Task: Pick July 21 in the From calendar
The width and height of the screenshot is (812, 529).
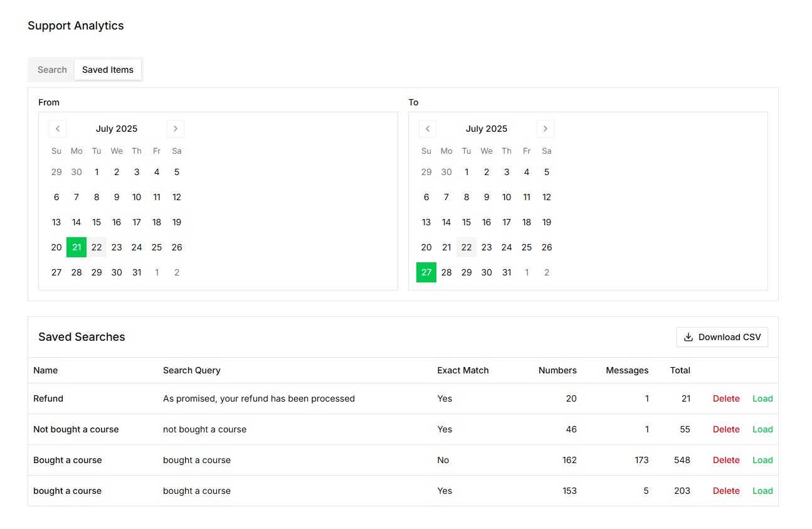Action: [x=76, y=247]
